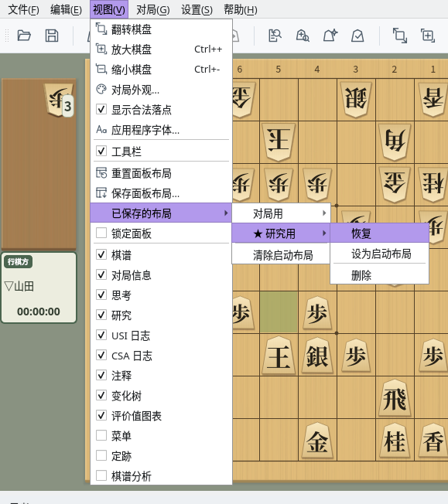Click the upright 桂 knight piece
Image resolution: width=448 pixels, height=504 pixels.
click(x=395, y=441)
